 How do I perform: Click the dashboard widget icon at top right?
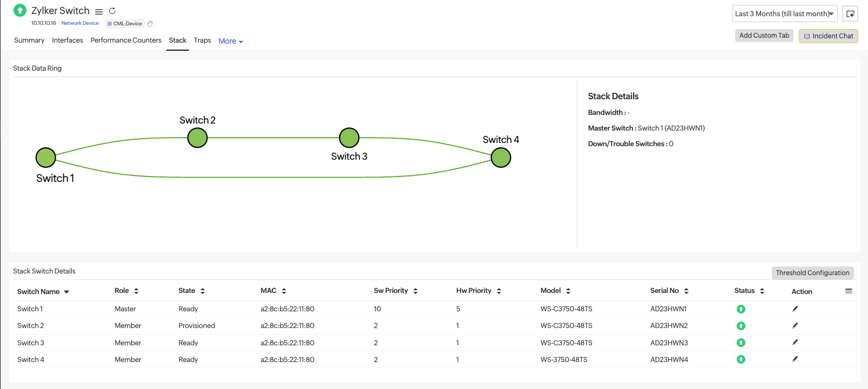850,14
